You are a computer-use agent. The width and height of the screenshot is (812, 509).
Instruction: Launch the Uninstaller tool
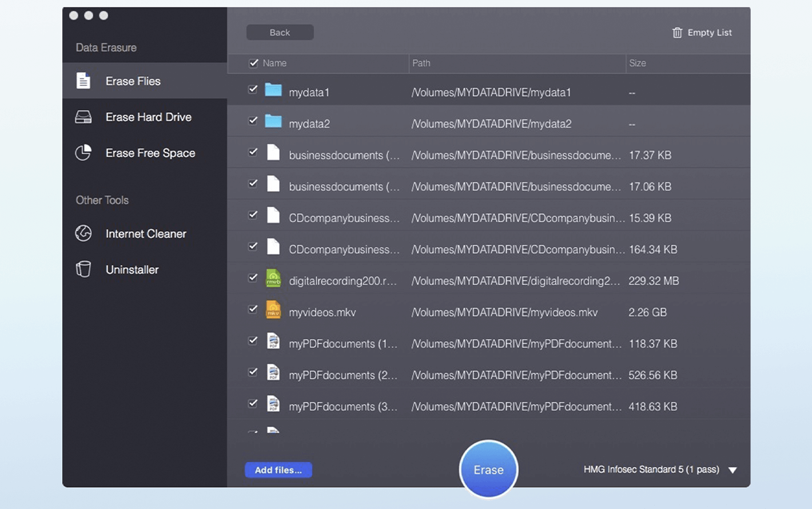[x=145, y=269]
